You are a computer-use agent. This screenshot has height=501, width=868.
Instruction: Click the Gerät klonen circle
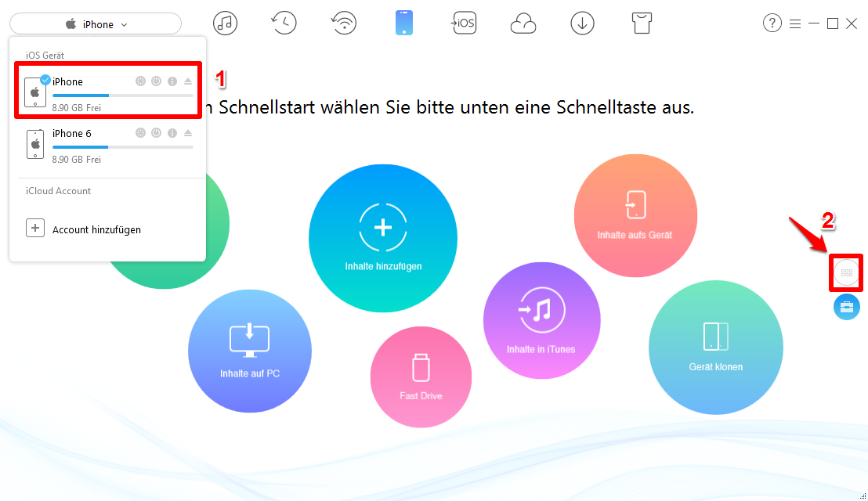pos(716,348)
